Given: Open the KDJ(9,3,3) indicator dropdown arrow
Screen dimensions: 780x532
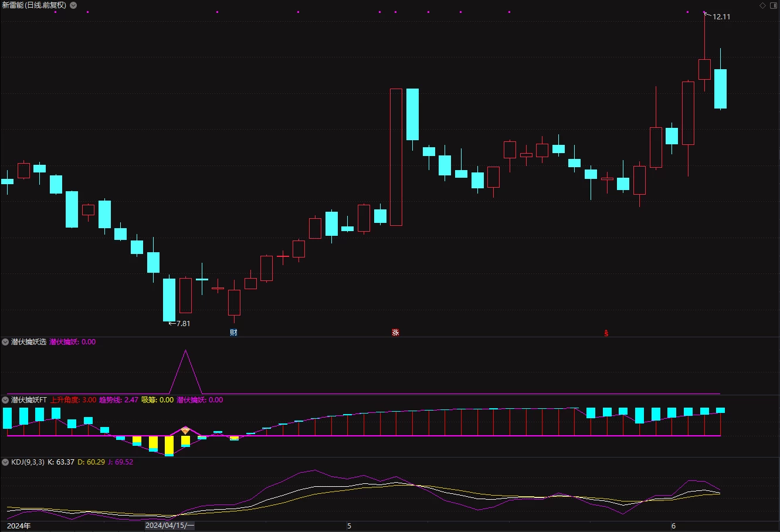Looking at the screenshot, I should pos(5,462).
